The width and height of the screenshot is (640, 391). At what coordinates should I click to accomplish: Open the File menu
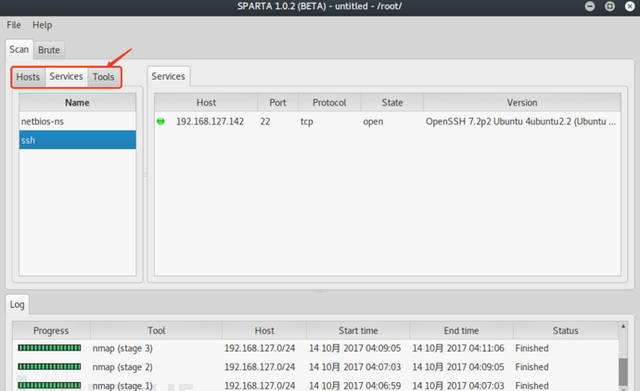click(x=13, y=25)
